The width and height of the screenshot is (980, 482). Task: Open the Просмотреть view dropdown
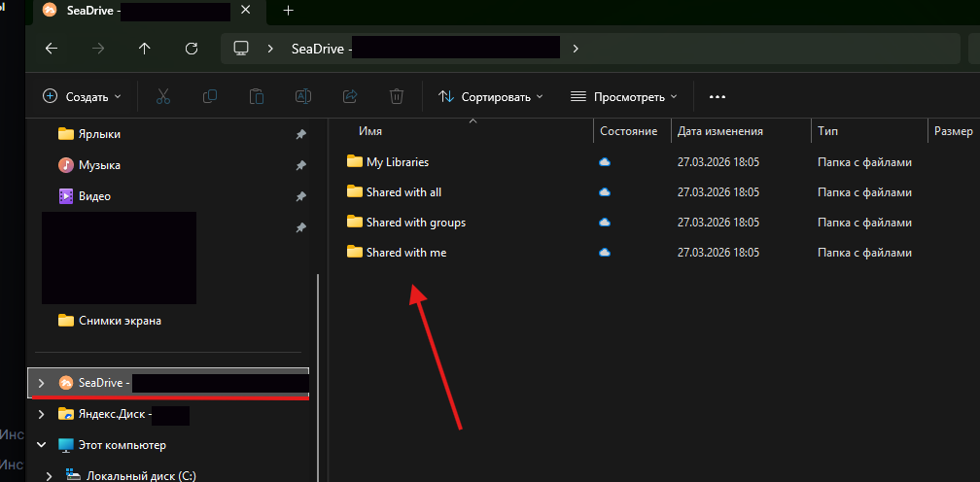pos(624,97)
